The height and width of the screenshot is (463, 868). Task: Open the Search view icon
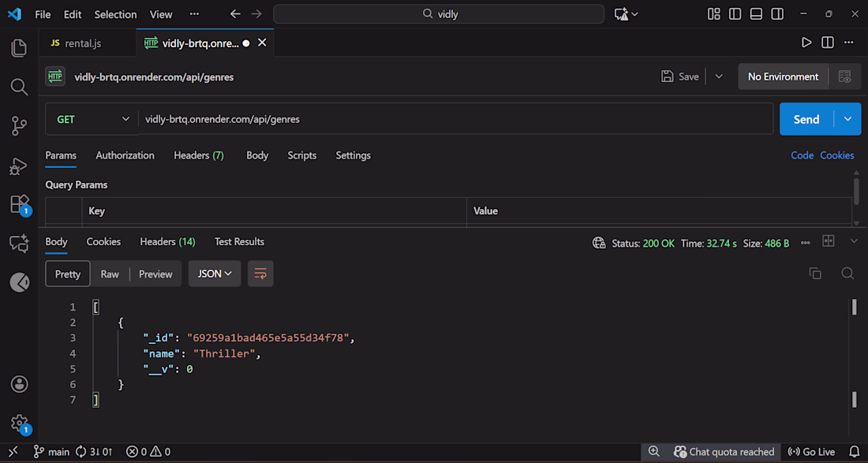pyautogui.click(x=19, y=87)
